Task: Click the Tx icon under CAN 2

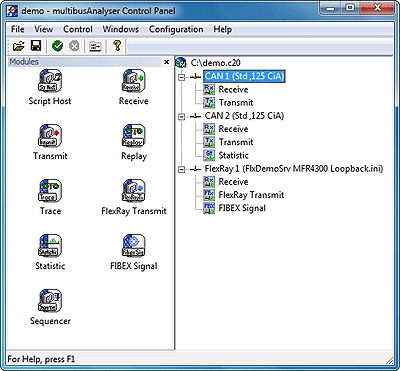Action: 209,142
